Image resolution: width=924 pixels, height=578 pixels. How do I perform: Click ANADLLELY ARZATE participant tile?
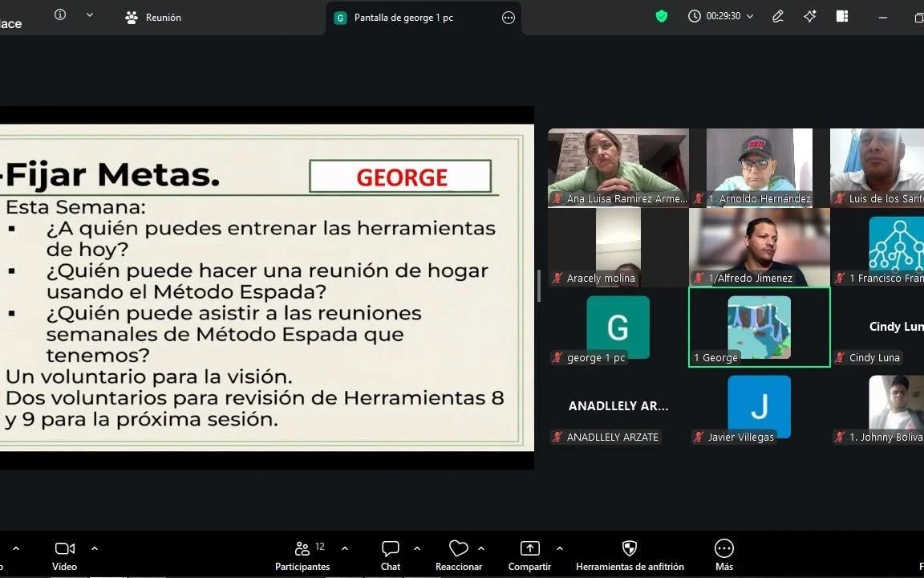[x=618, y=407]
